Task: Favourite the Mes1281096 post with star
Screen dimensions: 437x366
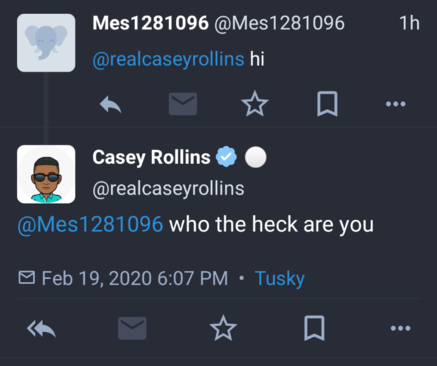Action: [x=255, y=104]
